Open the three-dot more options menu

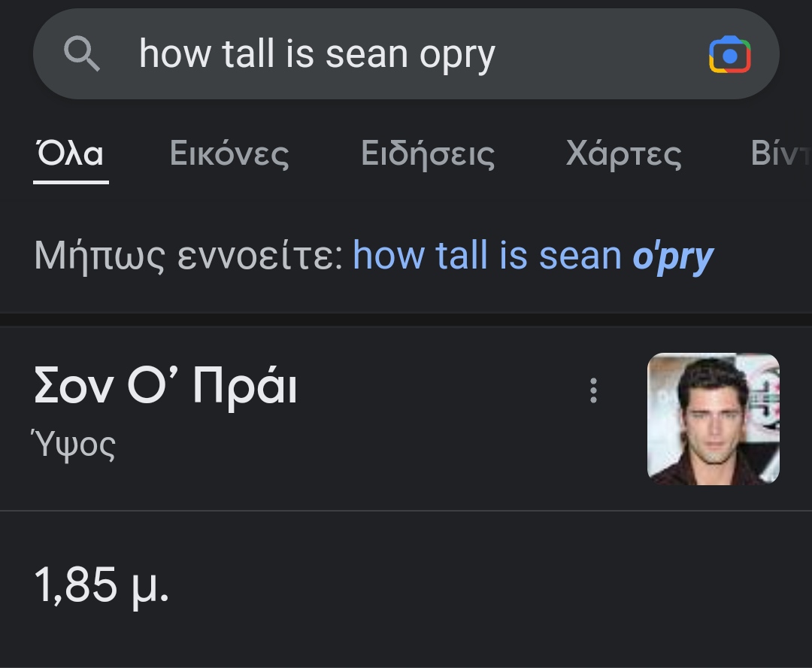(593, 390)
